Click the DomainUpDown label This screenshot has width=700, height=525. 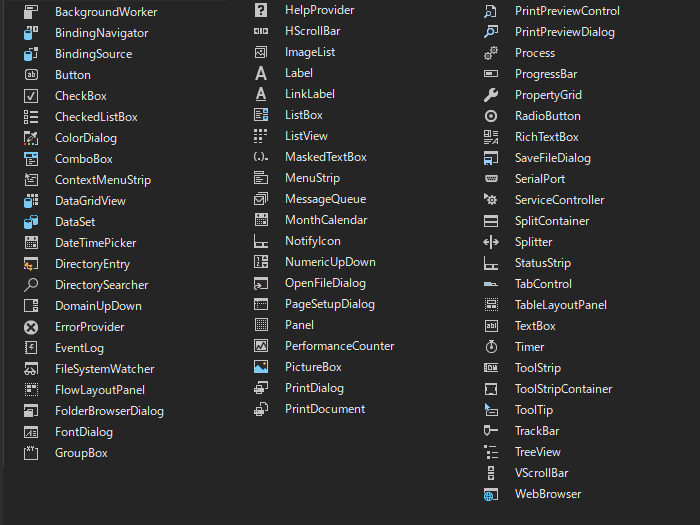(x=98, y=306)
